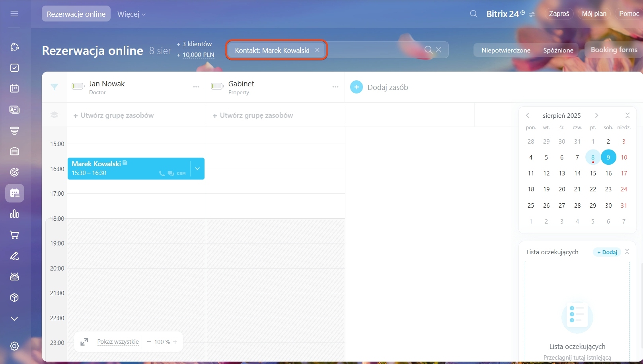The height and width of the screenshot is (364, 643).
Task: Click Dodaj in the waiting list panel
Action: pyautogui.click(x=607, y=252)
